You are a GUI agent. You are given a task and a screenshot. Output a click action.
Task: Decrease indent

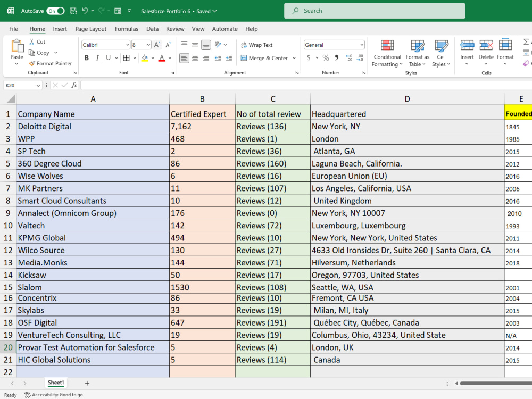pyautogui.click(x=218, y=58)
